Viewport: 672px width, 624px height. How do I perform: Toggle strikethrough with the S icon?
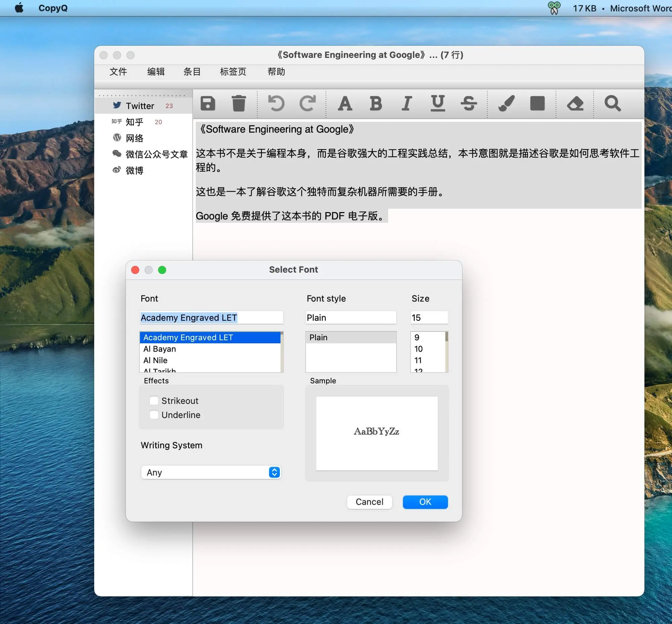click(469, 103)
